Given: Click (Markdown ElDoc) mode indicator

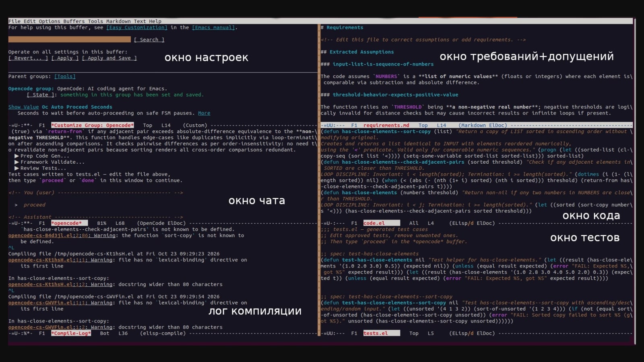Looking at the screenshot, I should coord(483,125).
